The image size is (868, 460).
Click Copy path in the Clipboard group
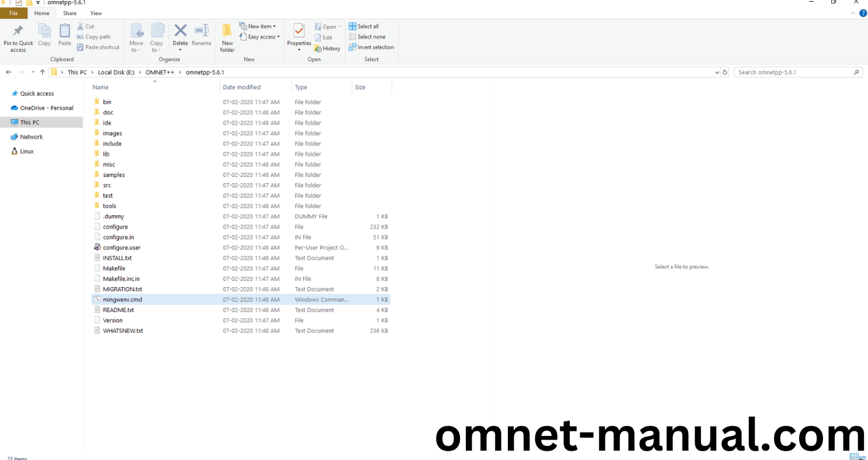coord(93,37)
